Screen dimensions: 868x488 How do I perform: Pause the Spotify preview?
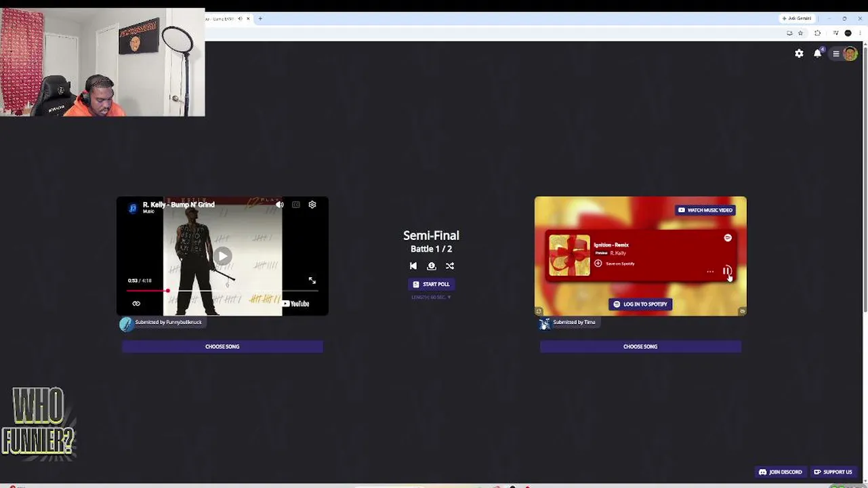point(727,271)
